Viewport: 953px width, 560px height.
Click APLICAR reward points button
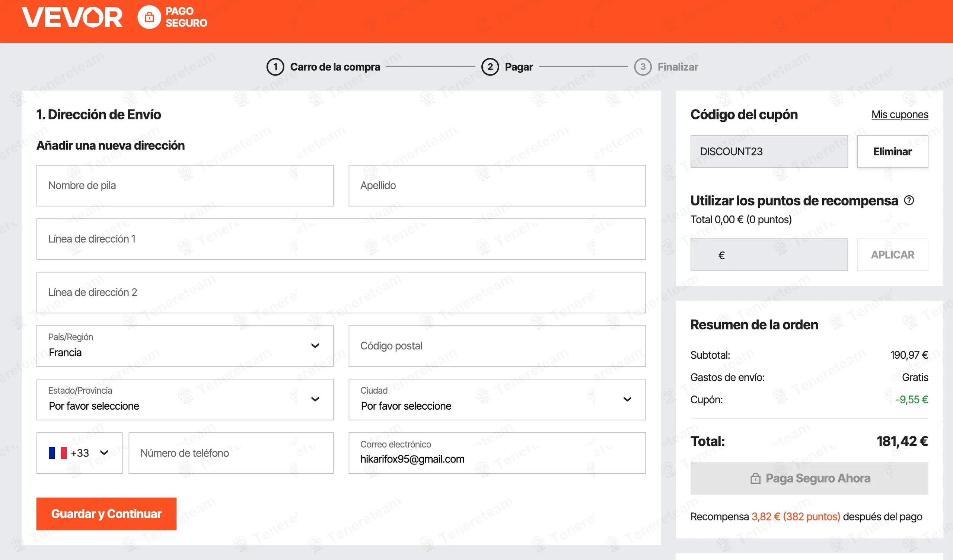coord(892,255)
